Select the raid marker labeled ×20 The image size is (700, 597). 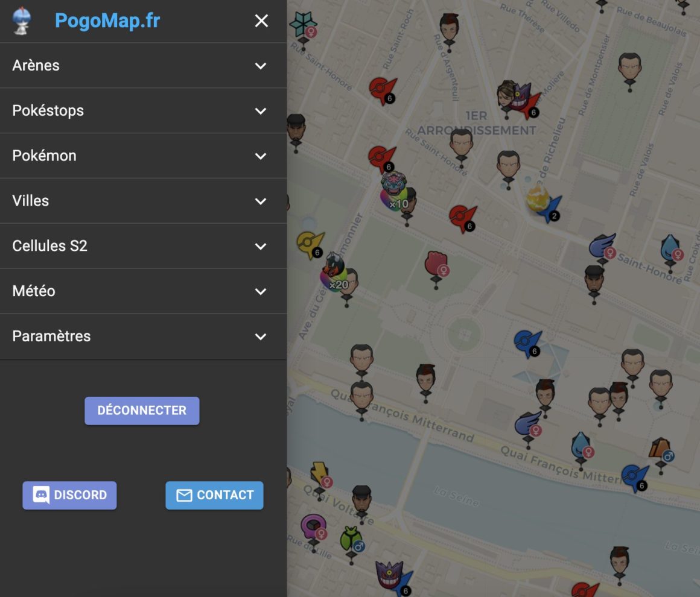pyautogui.click(x=334, y=273)
